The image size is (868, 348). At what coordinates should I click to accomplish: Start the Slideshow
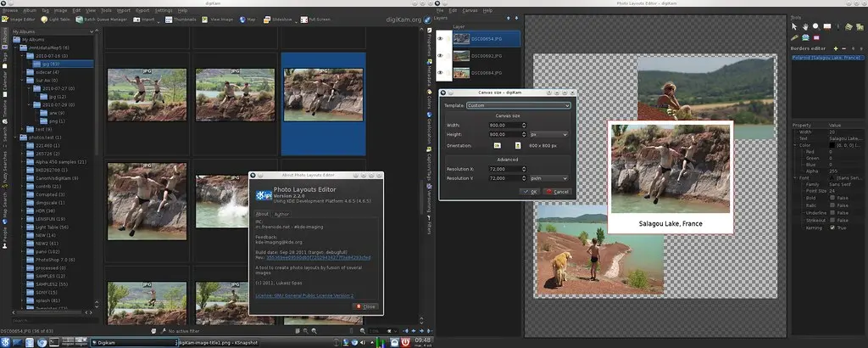277,20
